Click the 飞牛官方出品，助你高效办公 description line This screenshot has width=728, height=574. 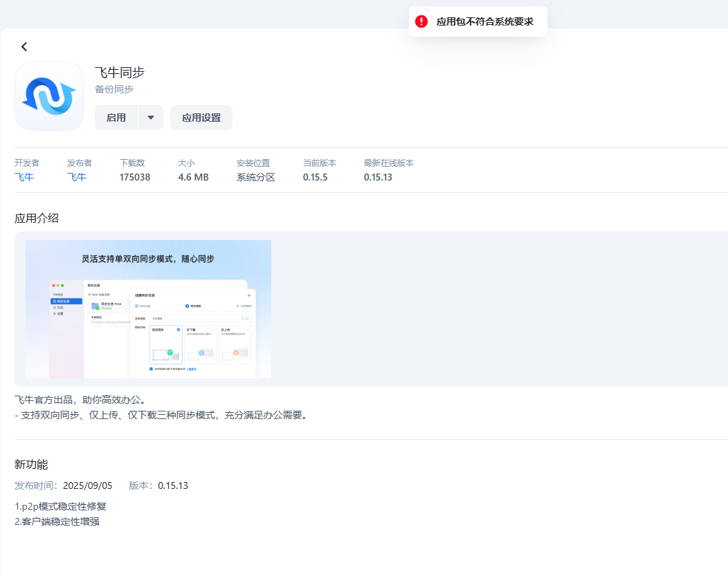pos(82,400)
